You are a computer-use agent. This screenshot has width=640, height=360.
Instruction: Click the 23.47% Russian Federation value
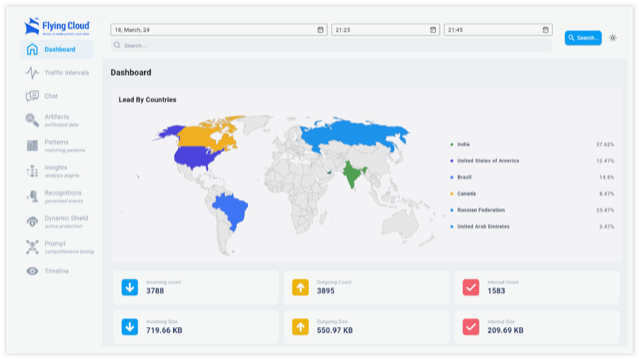(605, 210)
